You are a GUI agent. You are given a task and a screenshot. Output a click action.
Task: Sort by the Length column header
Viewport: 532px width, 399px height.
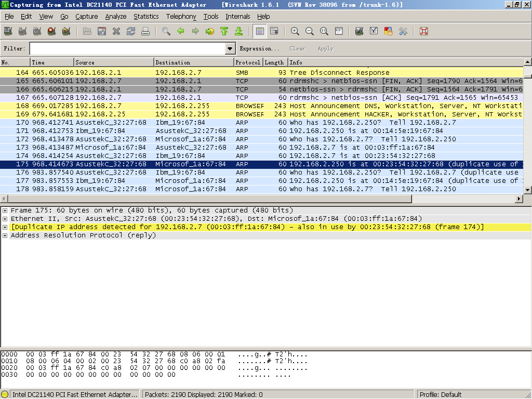275,62
